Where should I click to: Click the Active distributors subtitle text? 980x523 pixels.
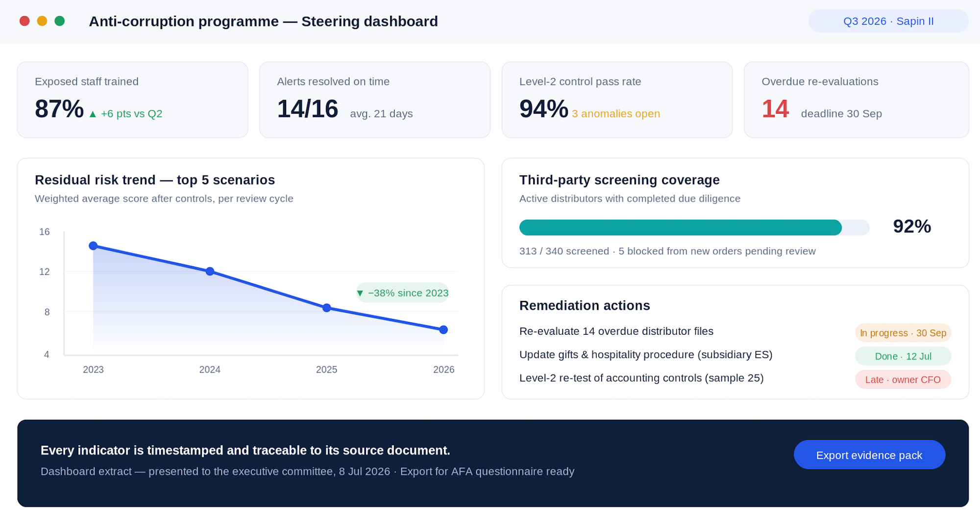point(630,199)
